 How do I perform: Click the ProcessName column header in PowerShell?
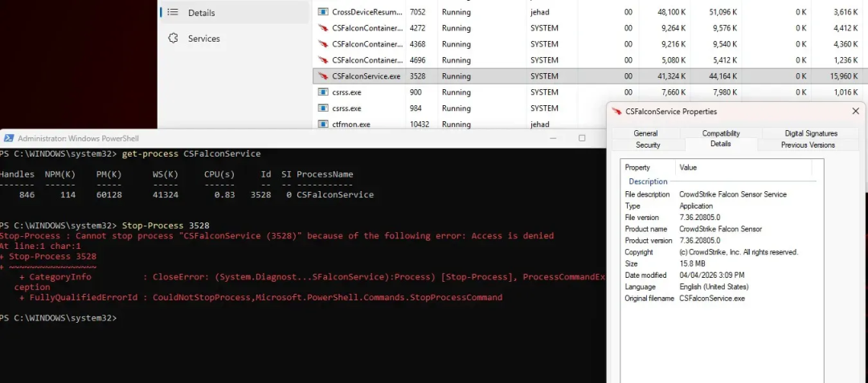click(325, 174)
